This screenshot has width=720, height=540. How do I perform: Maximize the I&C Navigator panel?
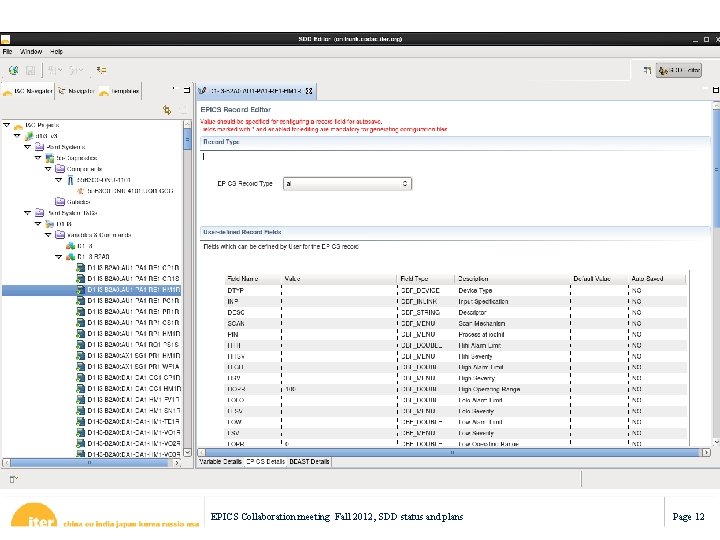point(187,90)
